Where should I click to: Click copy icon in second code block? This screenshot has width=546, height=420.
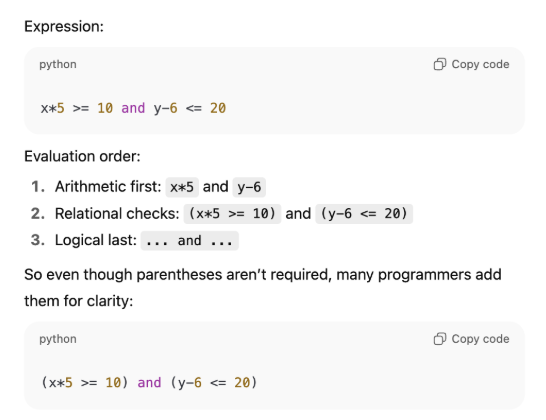[x=440, y=339]
